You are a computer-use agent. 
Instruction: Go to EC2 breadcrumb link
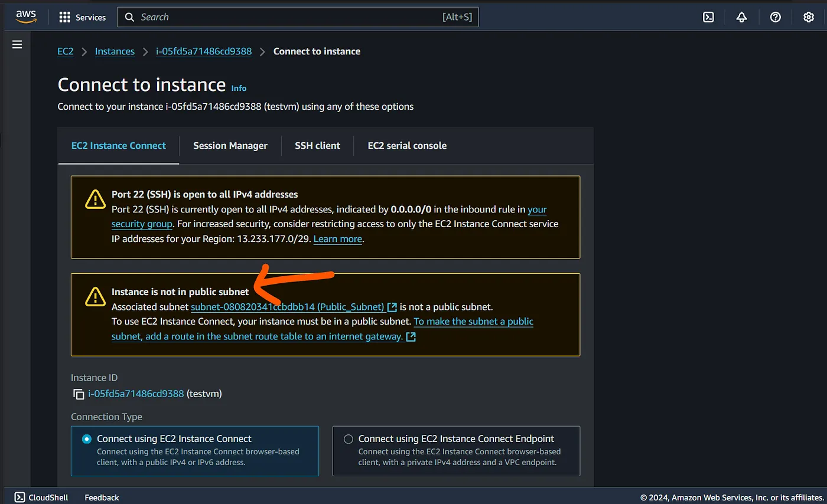tap(66, 51)
